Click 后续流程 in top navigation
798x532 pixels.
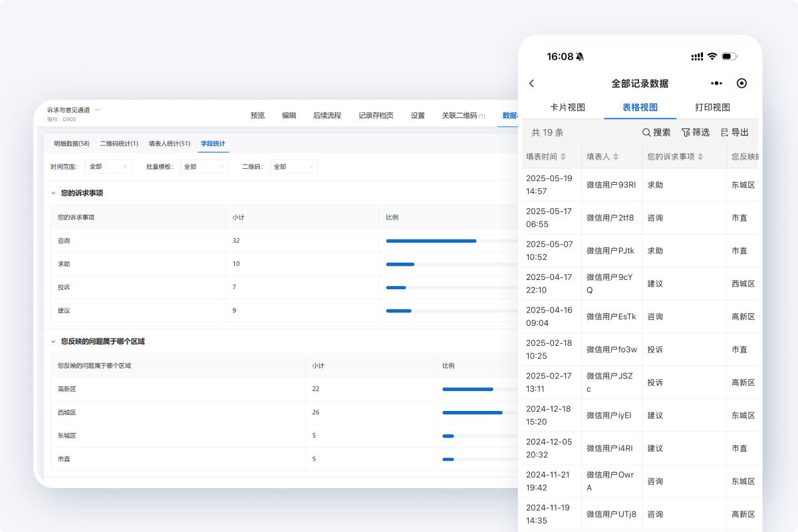point(327,115)
